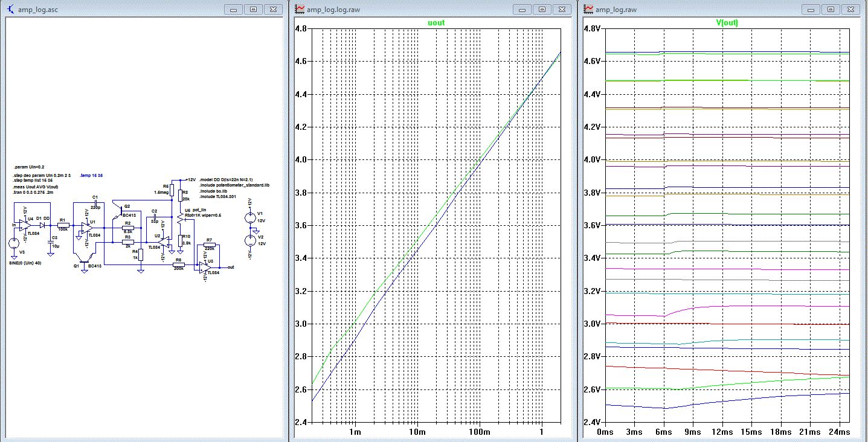Click the 12ms time axis label

(x=722, y=432)
